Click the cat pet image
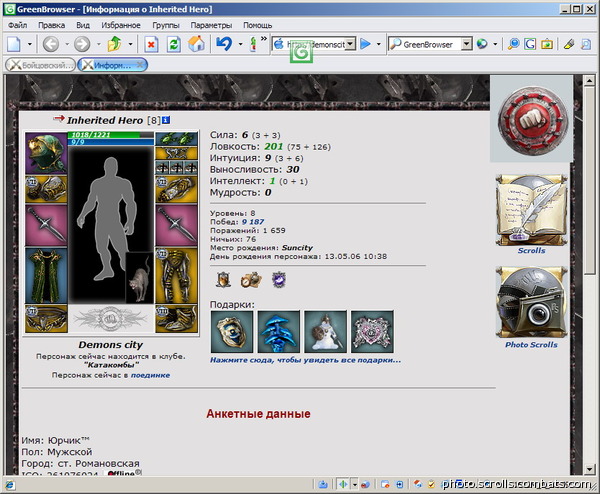 tap(140, 278)
